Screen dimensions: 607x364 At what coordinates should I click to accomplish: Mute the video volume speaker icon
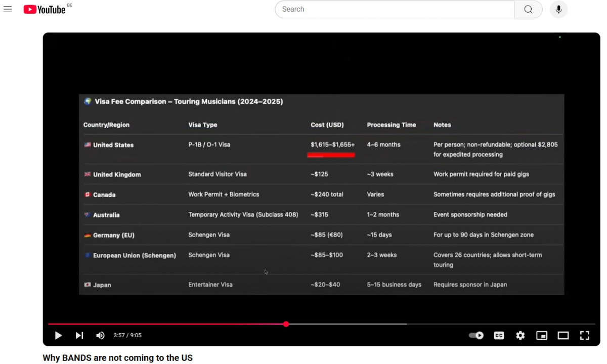pyautogui.click(x=101, y=335)
